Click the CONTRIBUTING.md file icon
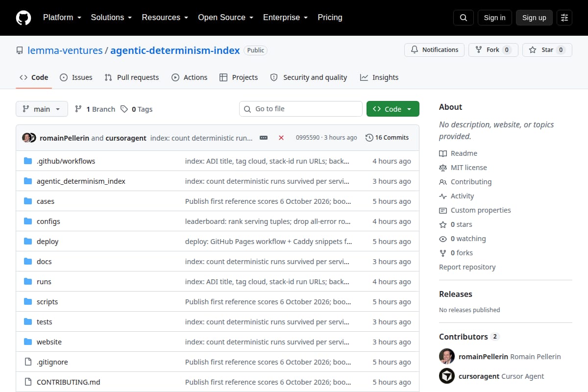This screenshot has height=392, width=588. (28, 382)
